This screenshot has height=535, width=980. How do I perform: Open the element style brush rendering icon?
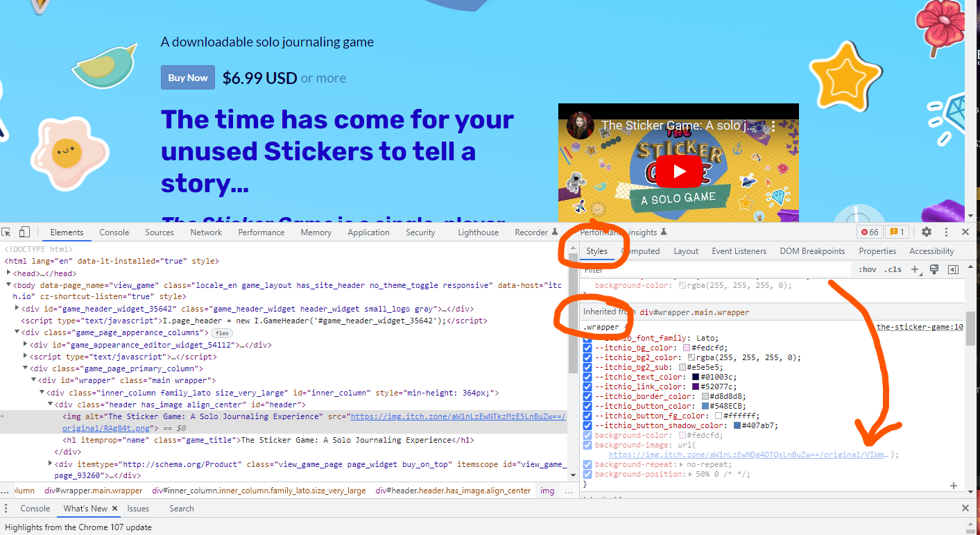936,269
